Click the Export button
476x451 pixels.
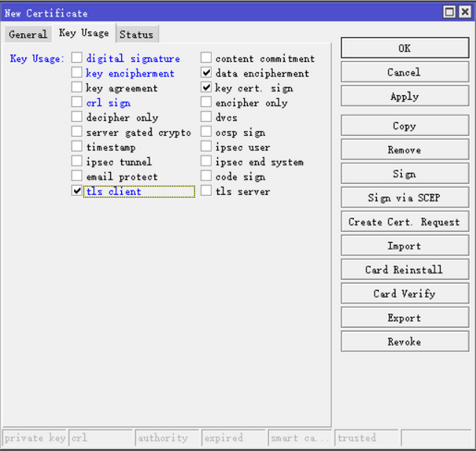point(405,318)
